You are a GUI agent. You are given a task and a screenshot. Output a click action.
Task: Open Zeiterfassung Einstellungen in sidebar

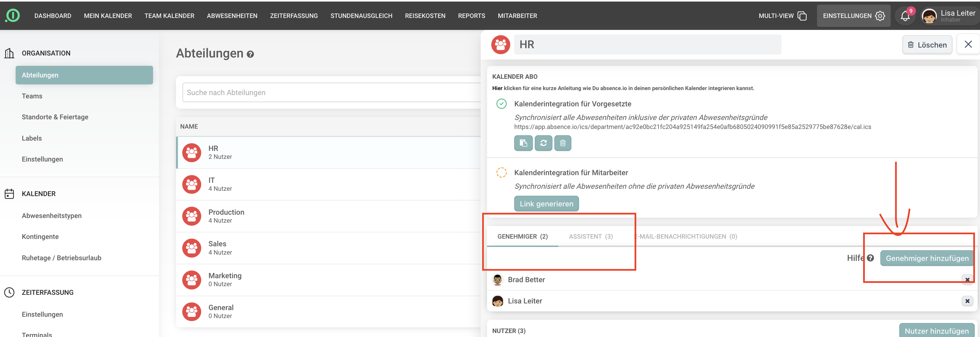coord(42,314)
